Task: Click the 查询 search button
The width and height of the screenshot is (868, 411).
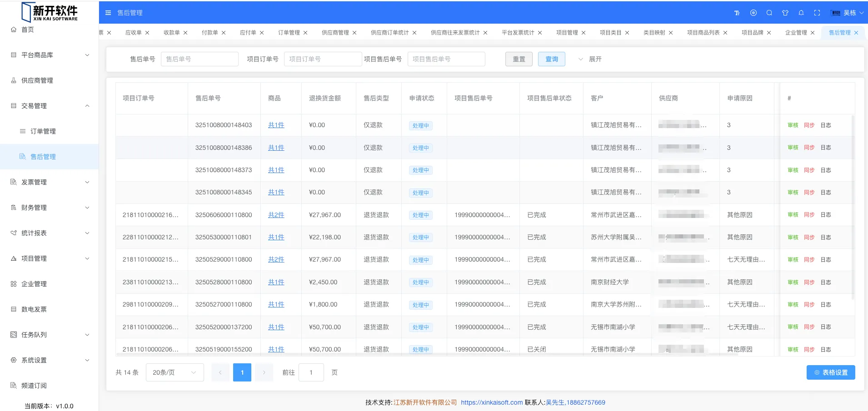Action: [551, 59]
